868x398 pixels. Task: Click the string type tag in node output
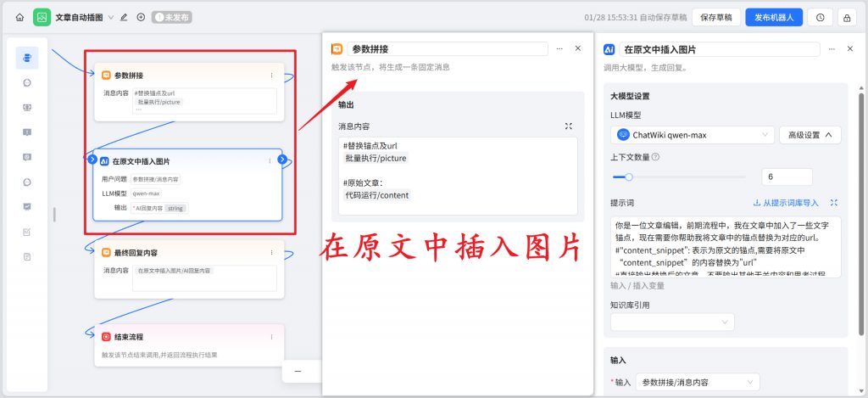pyautogui.click(x=176, y=209)
